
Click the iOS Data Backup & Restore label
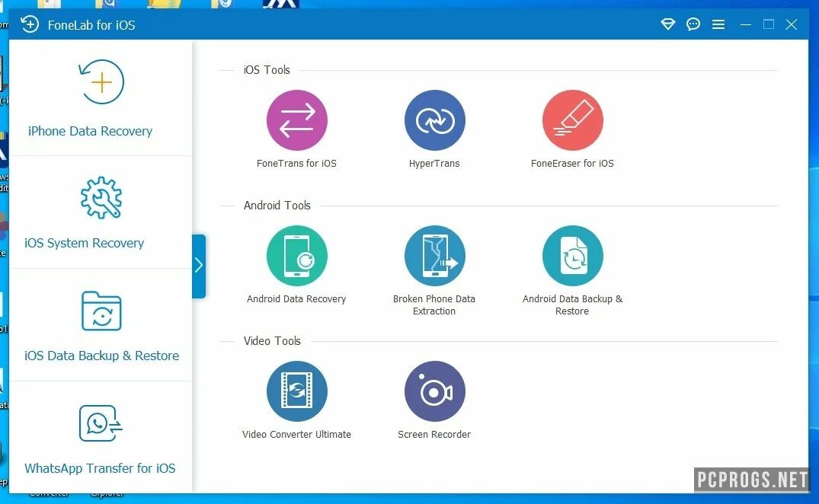click(102, 356)
